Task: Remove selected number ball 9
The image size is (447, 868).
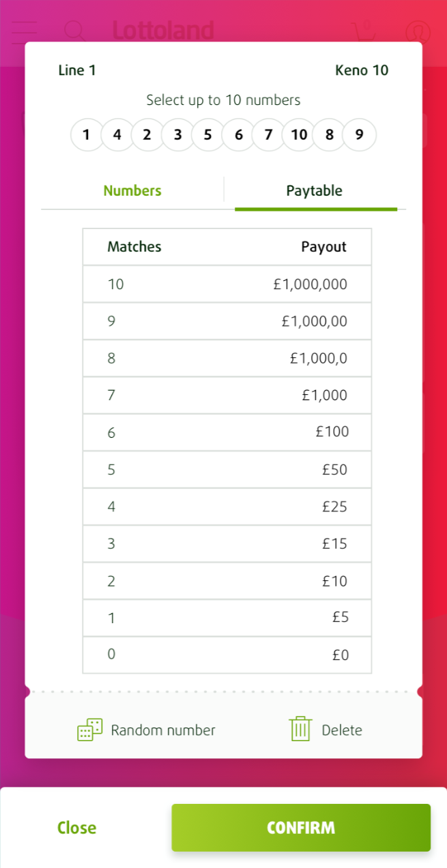Action: (x=359, y=135)
